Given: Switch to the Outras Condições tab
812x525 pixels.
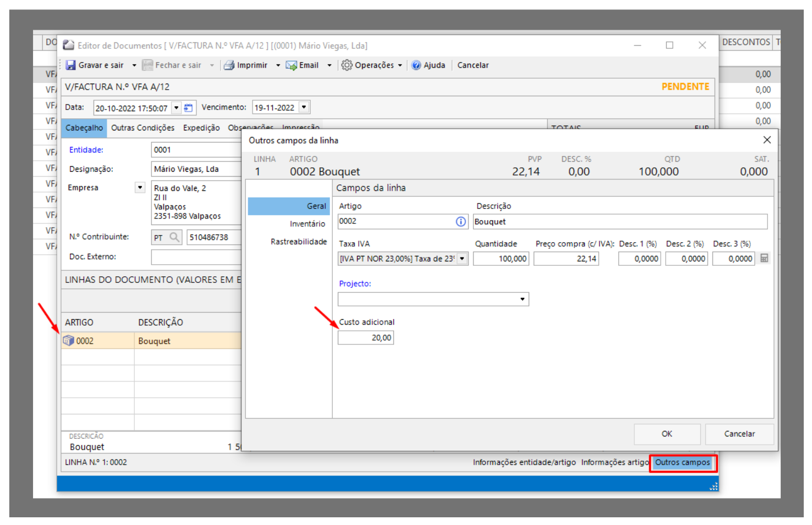Looking at the screenshot, I should click(142, 128).
